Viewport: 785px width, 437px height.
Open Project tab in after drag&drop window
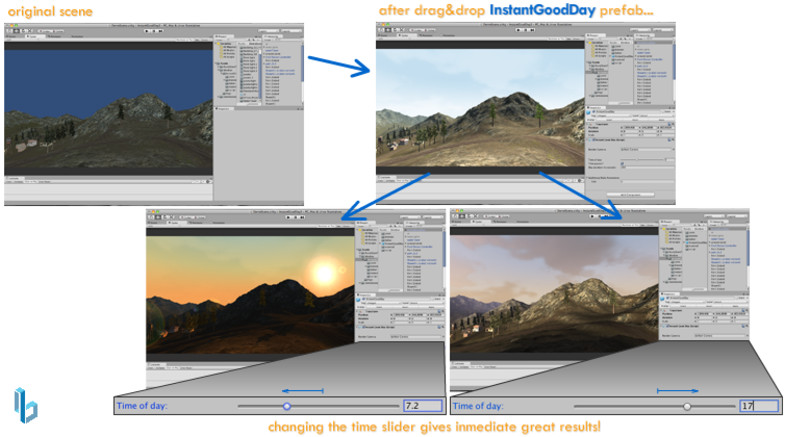click(x=594, y=36)
